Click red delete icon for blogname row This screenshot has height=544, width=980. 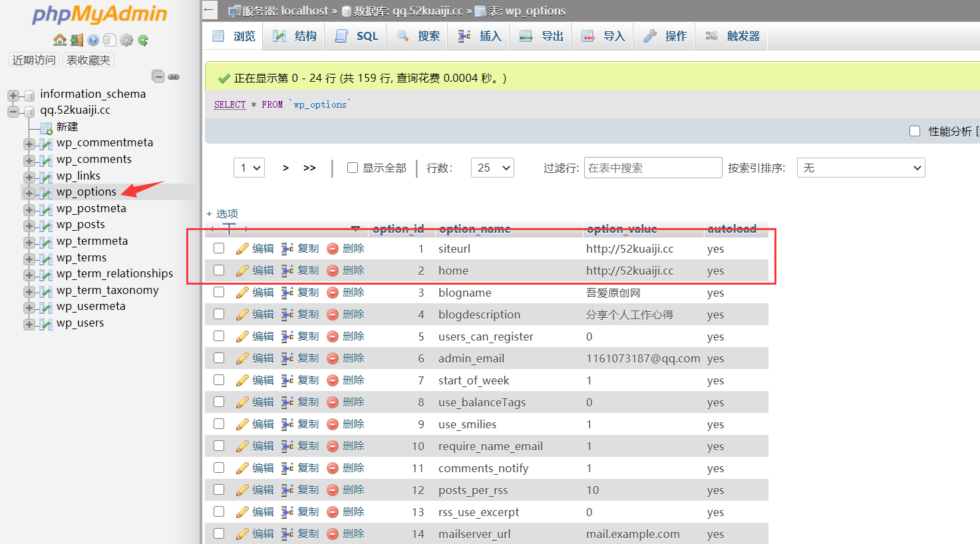pos(333,293)
